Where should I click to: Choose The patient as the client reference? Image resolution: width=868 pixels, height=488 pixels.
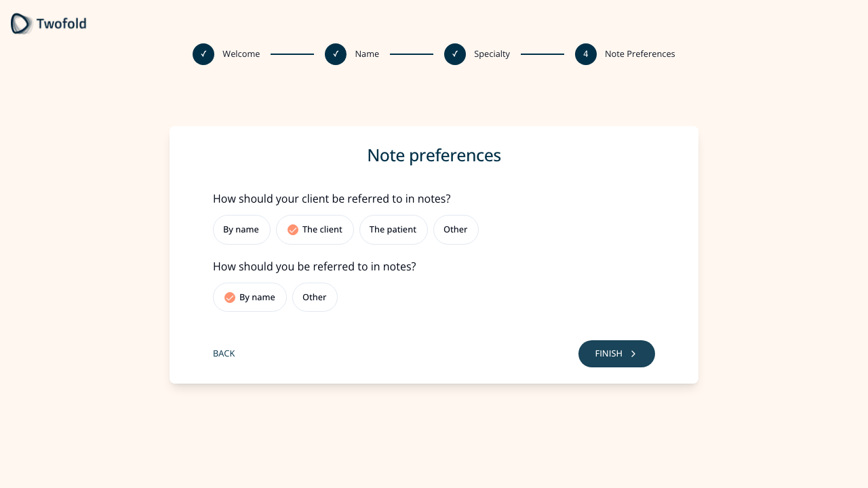tap(393, 230)
